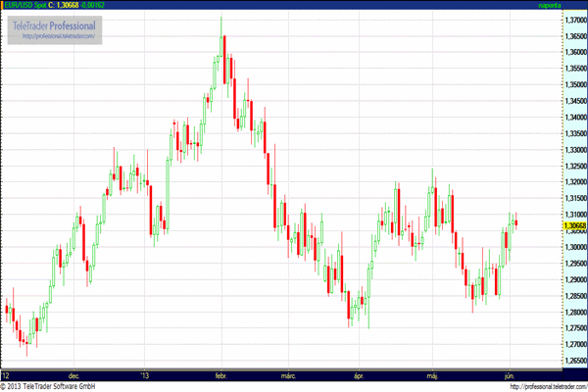Select the 'jún.' label on the time axis
Image resolution: width=588 pixels, height=392 pixels.
coord(510,373)
